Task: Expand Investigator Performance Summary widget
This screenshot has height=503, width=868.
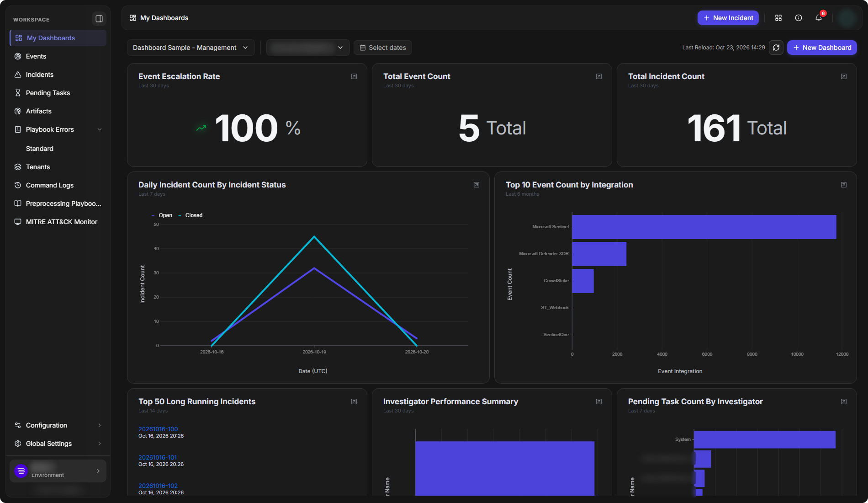Action: [599, 401]
